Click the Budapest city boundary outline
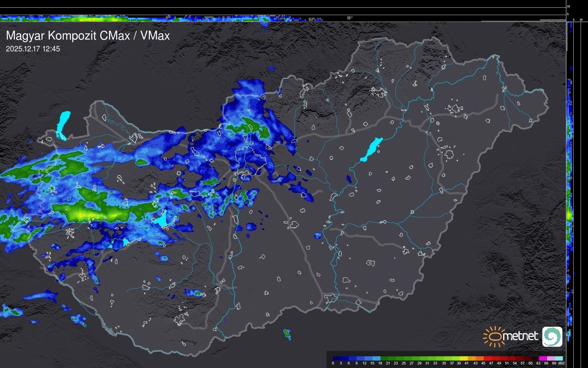The image size is (588, 368). (x=251, y=159)
